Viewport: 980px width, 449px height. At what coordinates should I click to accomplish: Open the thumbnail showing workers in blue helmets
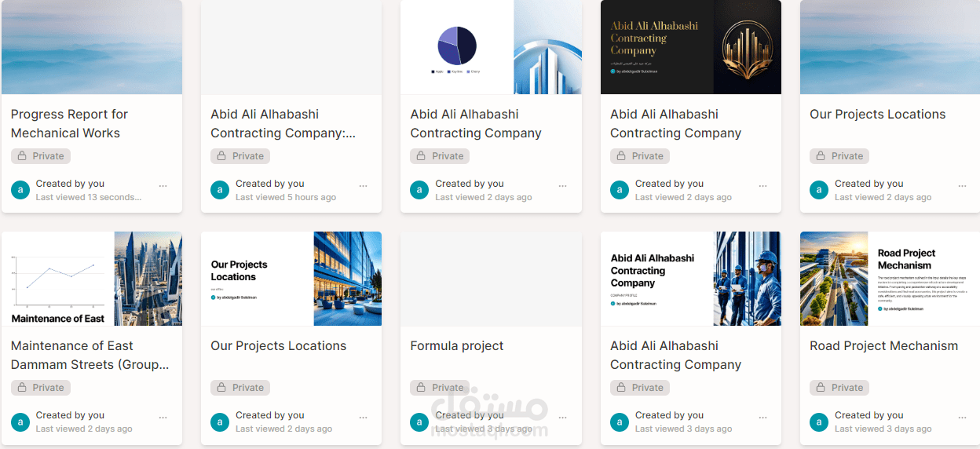tap(690, 279)
